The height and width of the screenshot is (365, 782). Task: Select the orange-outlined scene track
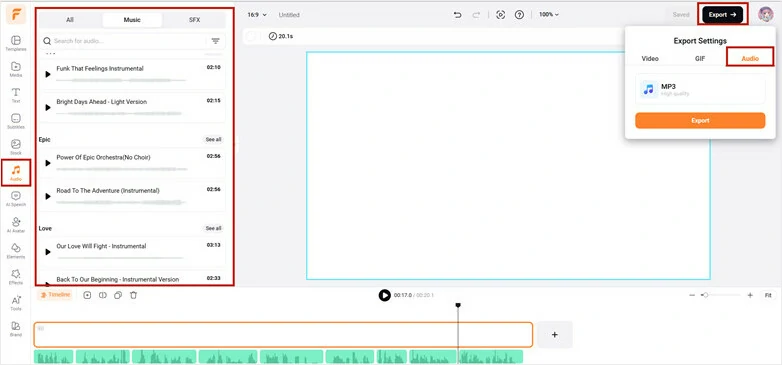click(283, 335)
